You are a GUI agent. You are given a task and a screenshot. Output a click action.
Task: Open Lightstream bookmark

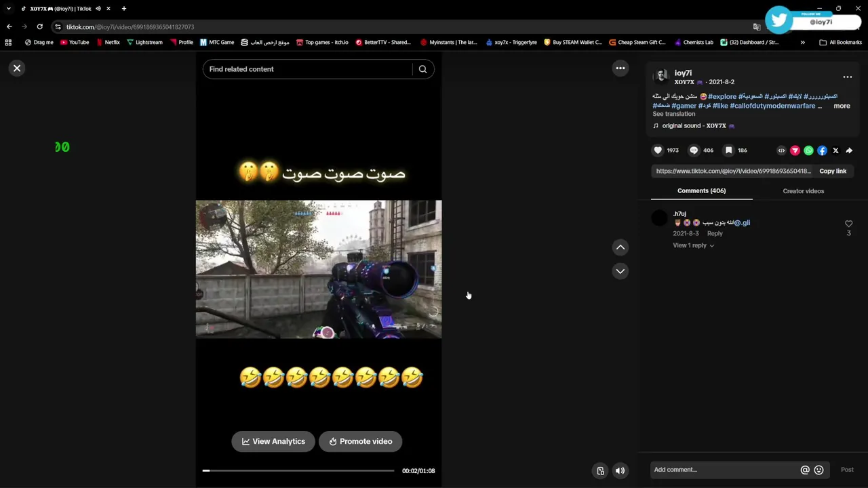click(x=144, y=42)
